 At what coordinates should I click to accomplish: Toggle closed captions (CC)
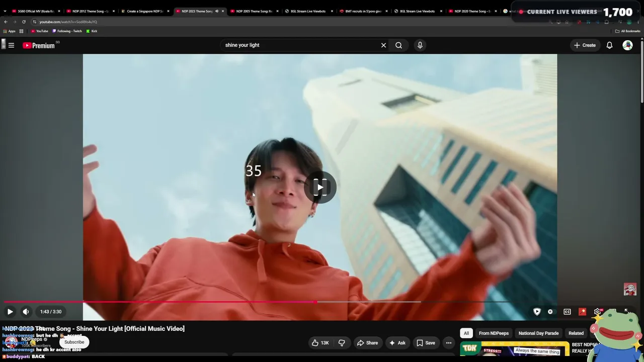click(x=567, y=312)
